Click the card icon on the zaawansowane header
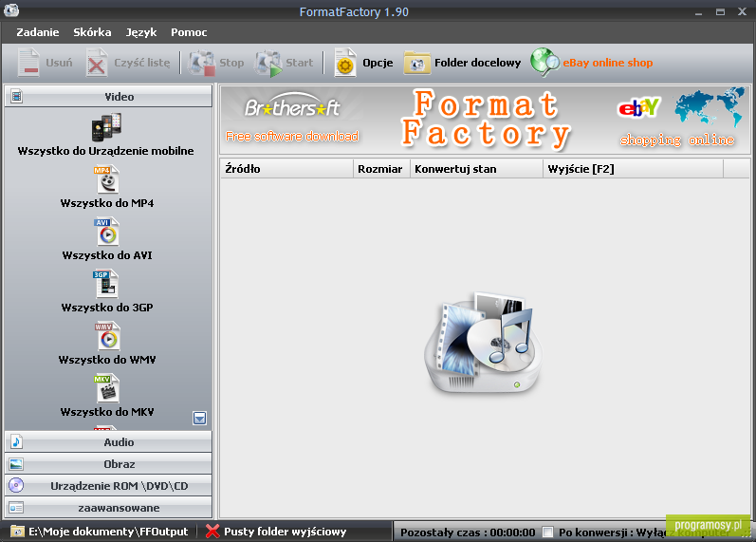756x542 pixels. coord(16,508)
